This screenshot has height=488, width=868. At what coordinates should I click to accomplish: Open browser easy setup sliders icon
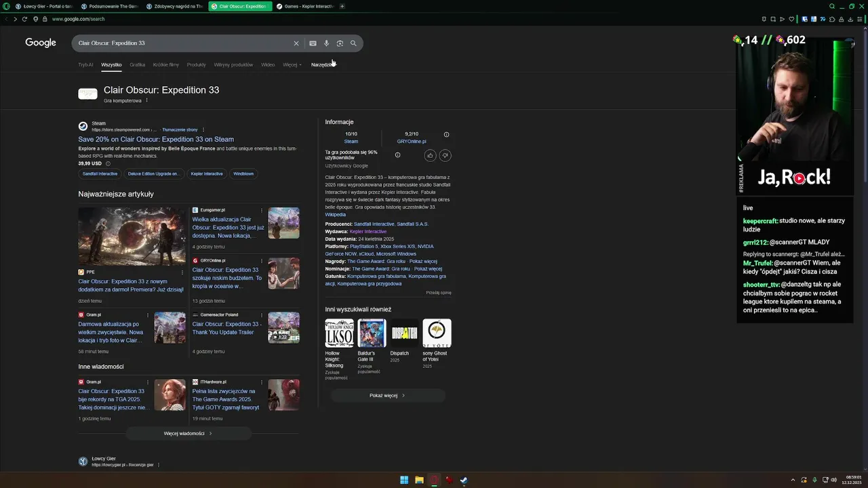pyautogui.click(x=859, y=19)
